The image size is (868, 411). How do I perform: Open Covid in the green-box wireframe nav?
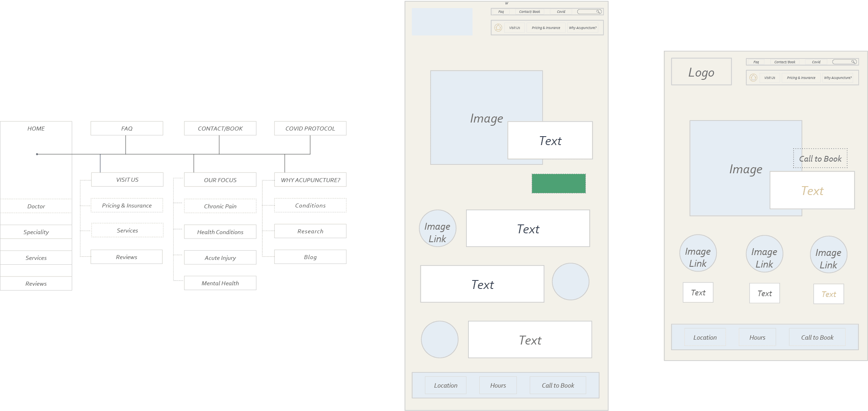[561, 12]
